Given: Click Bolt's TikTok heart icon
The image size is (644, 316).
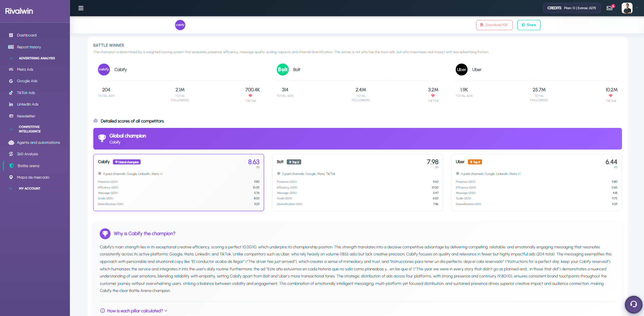Looking at the screenshot, I should [433, 96].
